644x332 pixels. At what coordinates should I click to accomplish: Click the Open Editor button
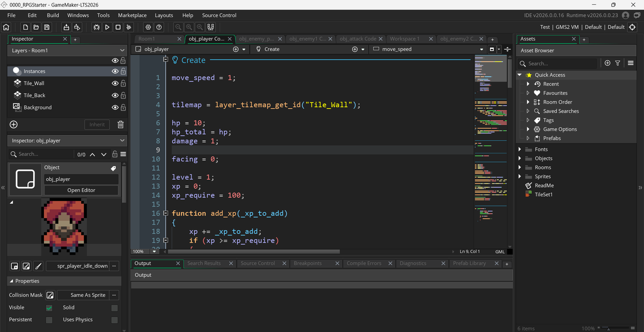tap(81, 190)
